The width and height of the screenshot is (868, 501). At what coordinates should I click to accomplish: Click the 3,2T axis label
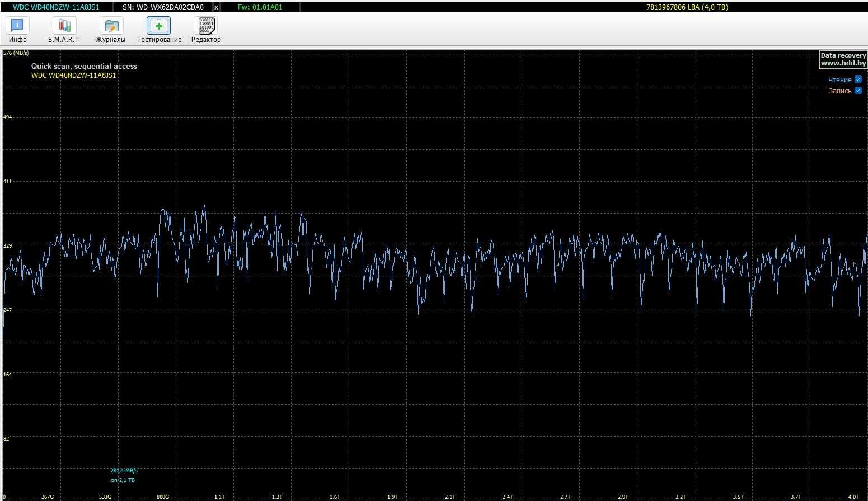681,497
